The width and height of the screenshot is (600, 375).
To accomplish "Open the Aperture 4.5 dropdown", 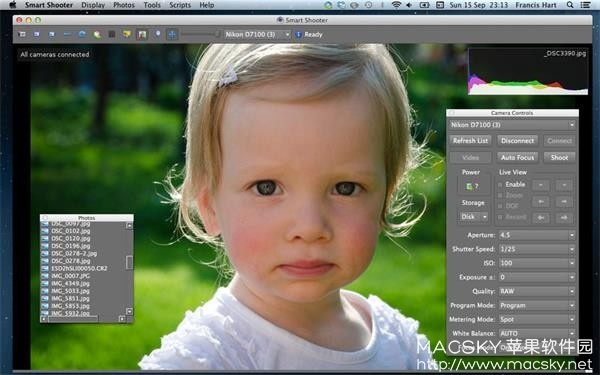I will pyautogui.click(x=537, y=235).
